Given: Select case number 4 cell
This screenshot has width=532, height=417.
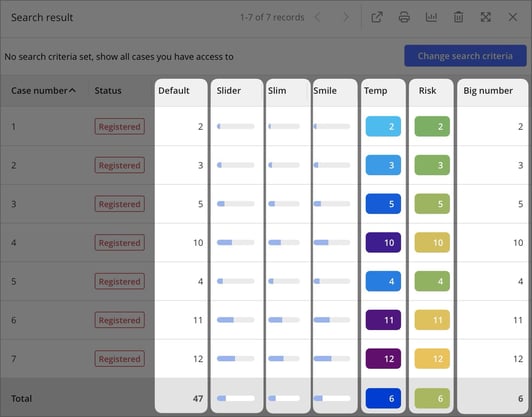Looking at the screenshot, I should click(14, 243).
